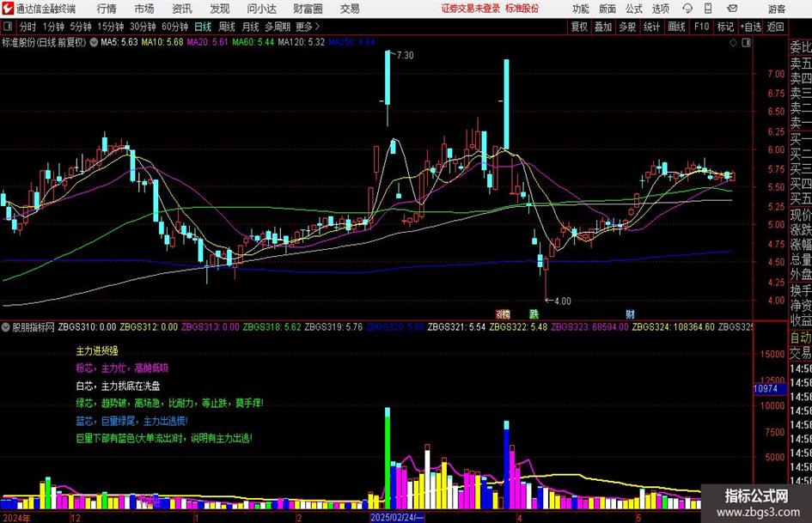
Task: Switch to 分时 chart tab
Action: 27,27
